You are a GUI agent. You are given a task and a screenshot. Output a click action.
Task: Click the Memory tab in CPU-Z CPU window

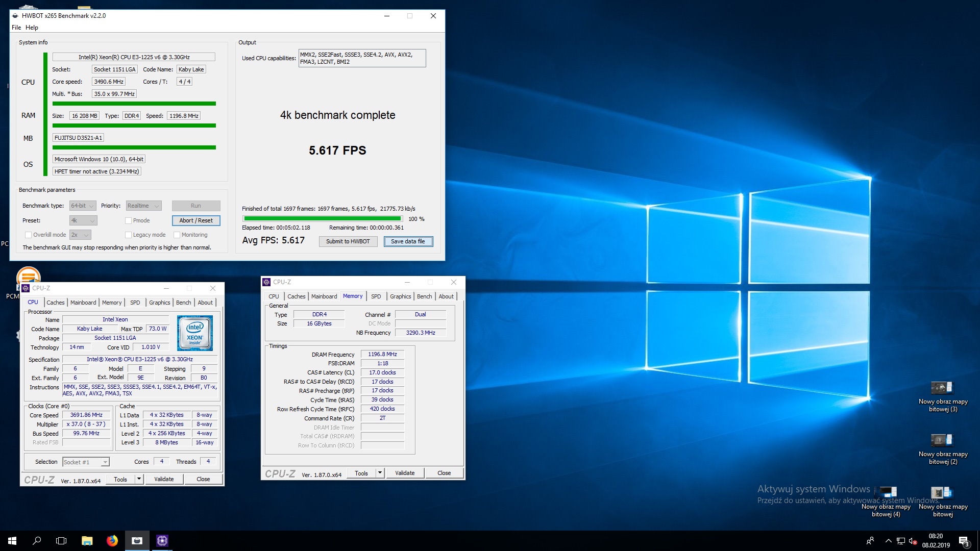point(112,303)
